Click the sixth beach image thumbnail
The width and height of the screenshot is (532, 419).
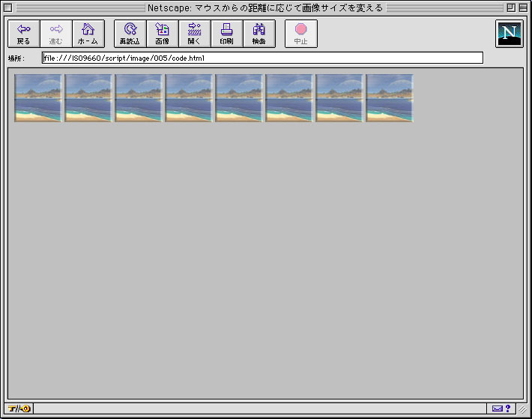tap(289, 98)
